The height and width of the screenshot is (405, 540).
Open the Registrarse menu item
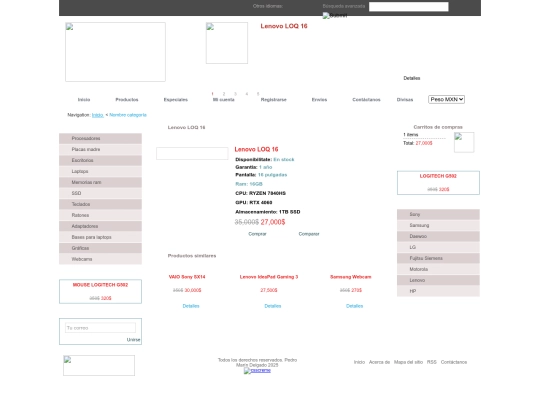(273, 100)
